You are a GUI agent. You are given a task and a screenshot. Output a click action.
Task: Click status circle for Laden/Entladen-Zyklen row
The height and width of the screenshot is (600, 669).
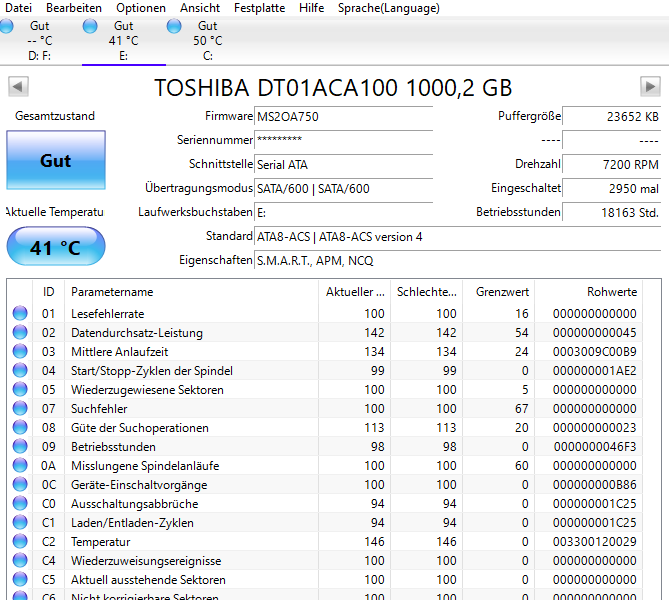tap(20, 522)
